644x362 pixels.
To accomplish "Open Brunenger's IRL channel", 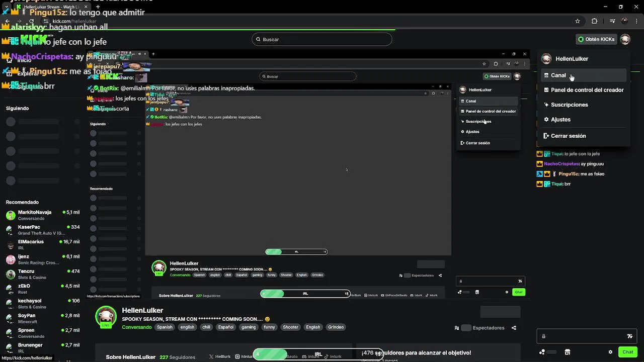I will [42, 347].
